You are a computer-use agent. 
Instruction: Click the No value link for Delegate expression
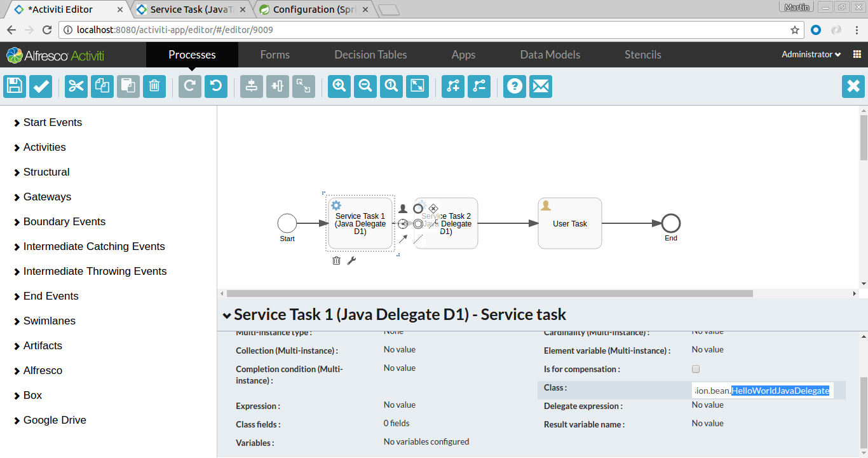tap(707, 405)
